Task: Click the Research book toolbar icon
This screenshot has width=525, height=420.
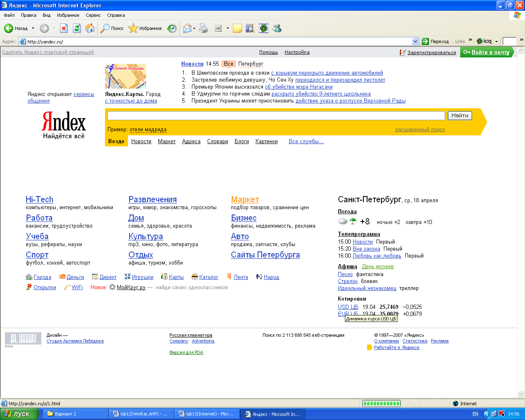Action: coord(250,28)
